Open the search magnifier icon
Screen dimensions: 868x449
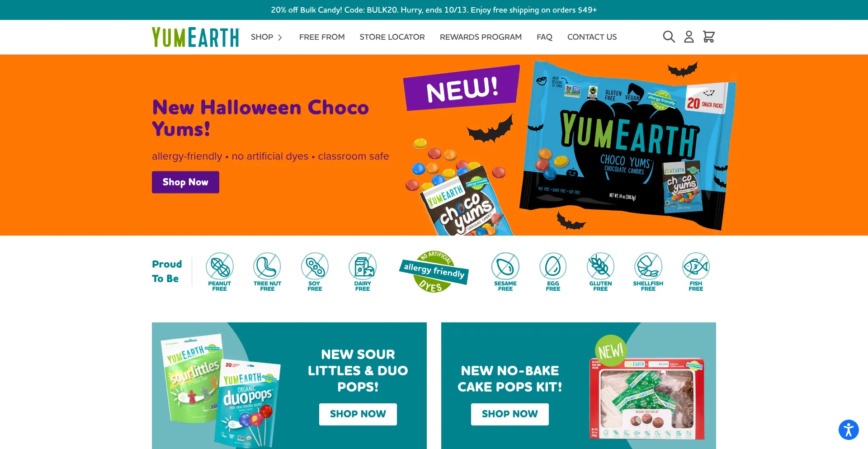(x=669, y=37)
